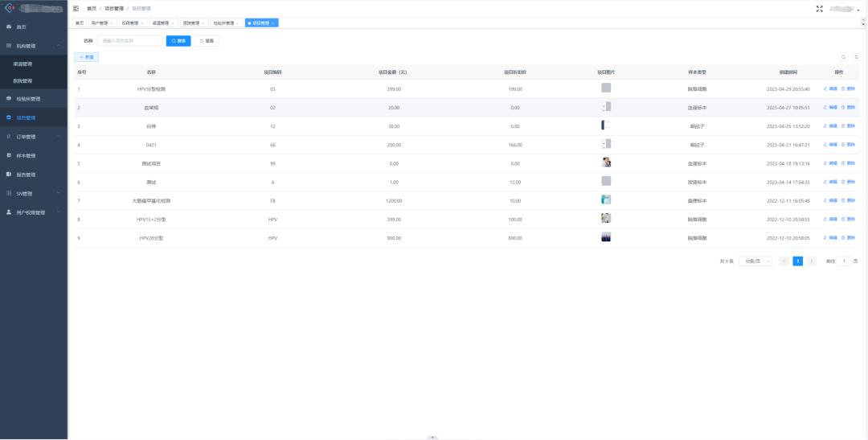
Task: Open 检验所管理 in the sidebar
Action: pyautogui.click(x=33, y=99)
